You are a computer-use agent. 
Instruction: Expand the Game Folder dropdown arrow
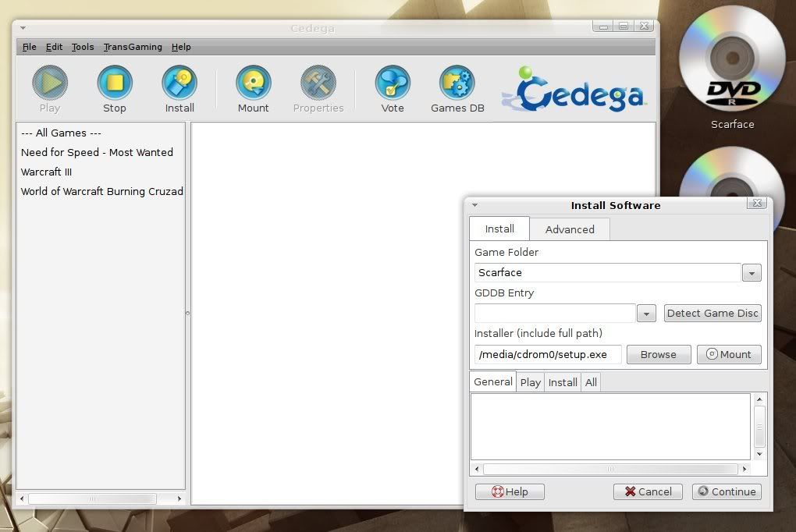click(x=752, y=273)
